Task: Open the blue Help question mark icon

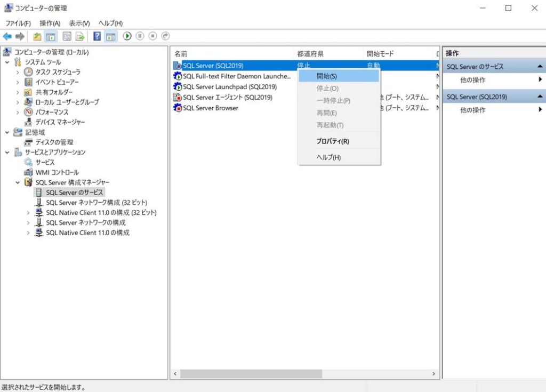Action: [97, 36]
